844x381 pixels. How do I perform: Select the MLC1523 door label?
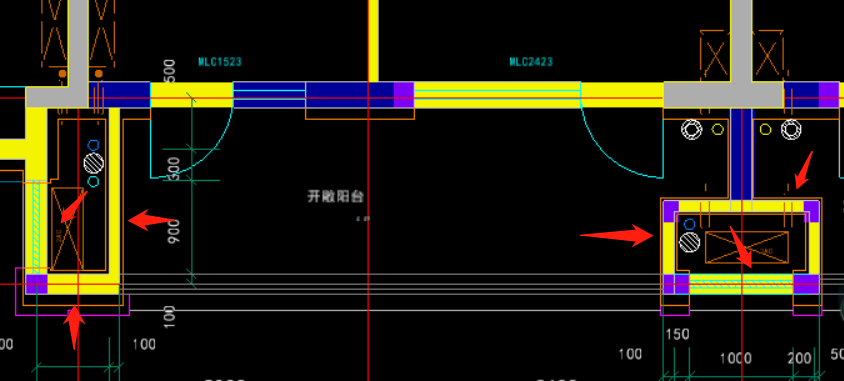(220, 62)
